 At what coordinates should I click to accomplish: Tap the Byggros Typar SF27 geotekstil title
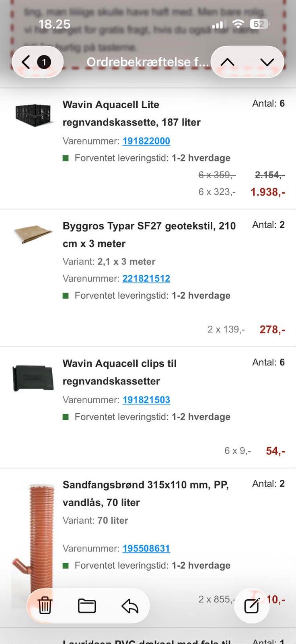pos(149,235)
